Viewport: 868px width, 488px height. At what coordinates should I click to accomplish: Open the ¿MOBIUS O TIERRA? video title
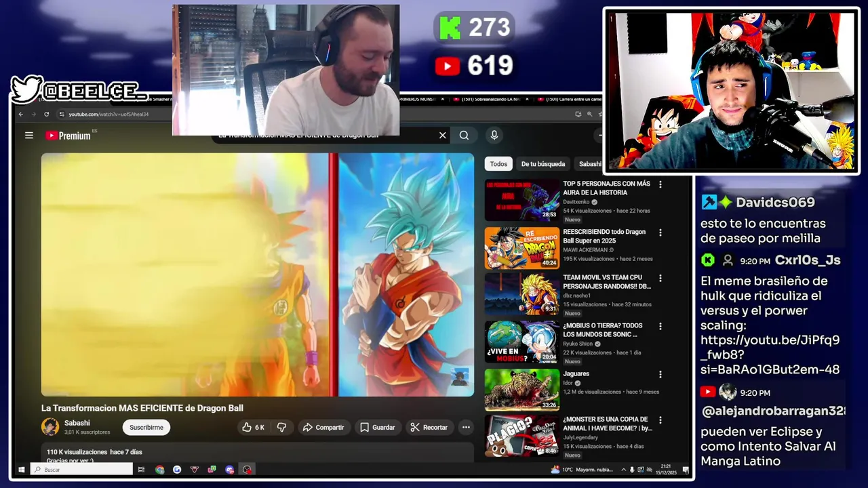(x=603, y=330)
